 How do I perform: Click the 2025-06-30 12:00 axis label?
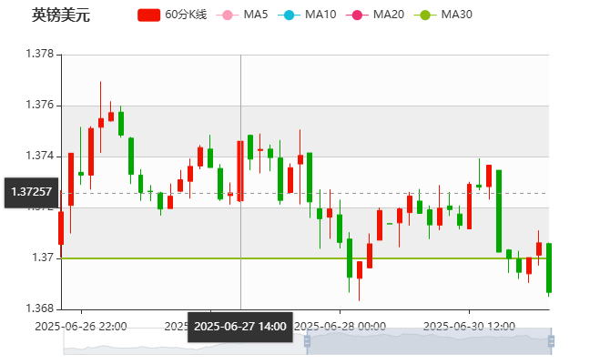469,327
